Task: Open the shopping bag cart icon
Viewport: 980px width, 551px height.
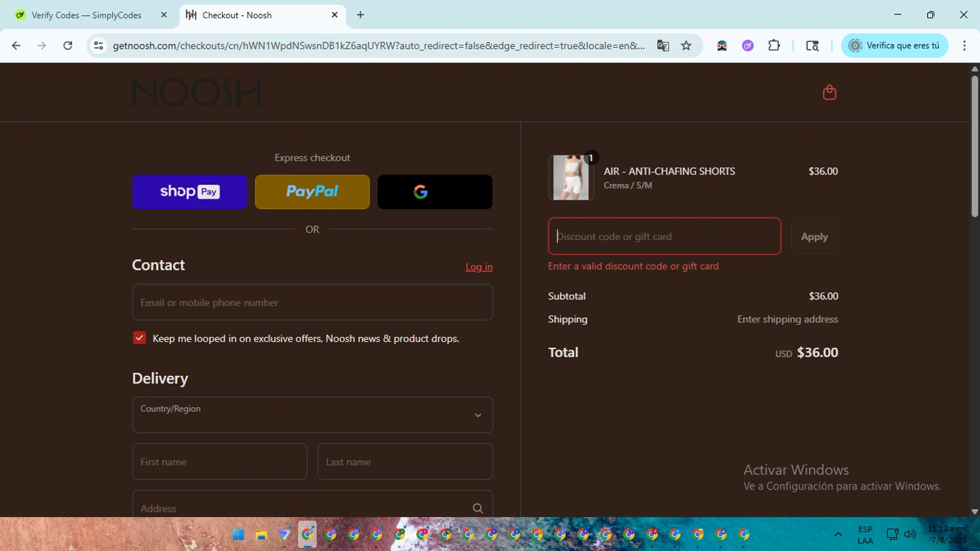Action: (x=829, y=92)
